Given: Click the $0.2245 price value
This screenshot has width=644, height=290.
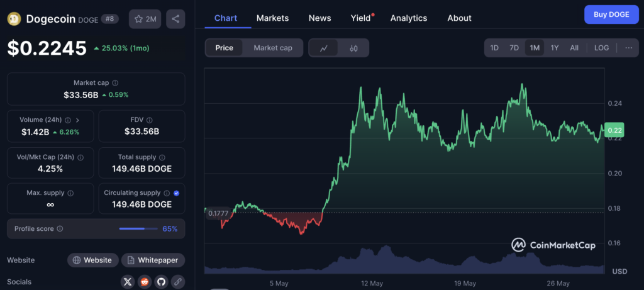Looking at the screenshot, I should (x=47, y=48).
